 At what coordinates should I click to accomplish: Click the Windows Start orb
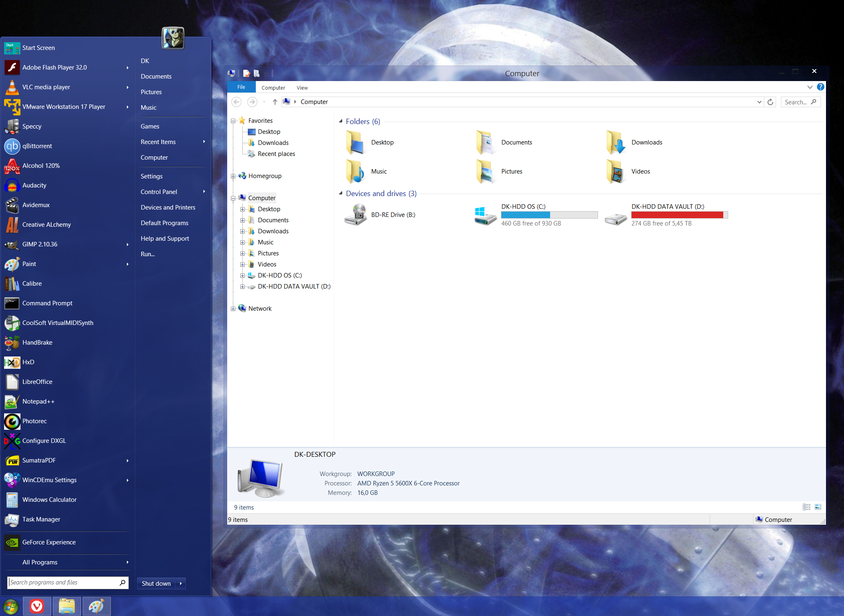coord(10,606)
